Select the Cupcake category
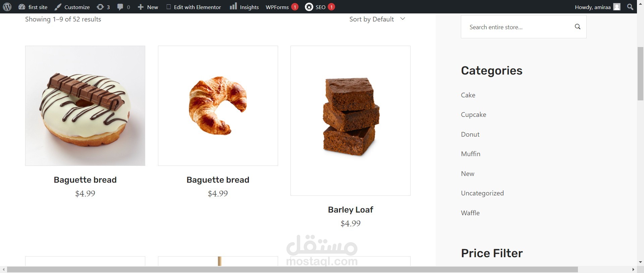Viewport: 644px width, 273px height. (473, 115)
